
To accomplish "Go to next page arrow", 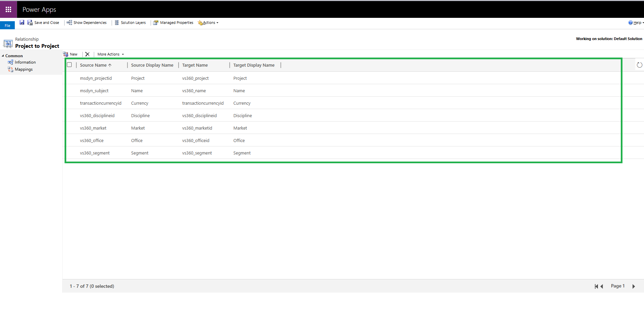I will click(634, 286).
